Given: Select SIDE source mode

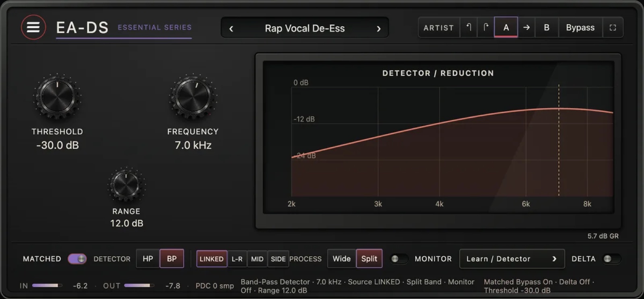Looking at the screenshot, I should (x=278, y=259).
